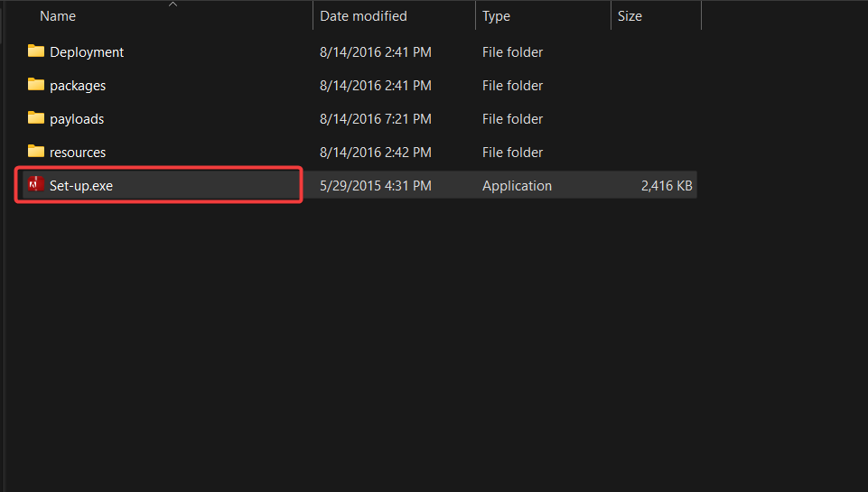
Task: Click the 'File folder' type in the payloads row
Action: click(x=513, y=119)
